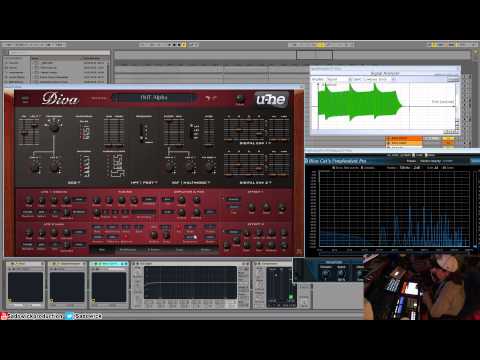Image resolution: width=480 pixels, height=360 pixels.
Task: Click the green waveform in Signal Analyzer window
Action: point(359,103)
